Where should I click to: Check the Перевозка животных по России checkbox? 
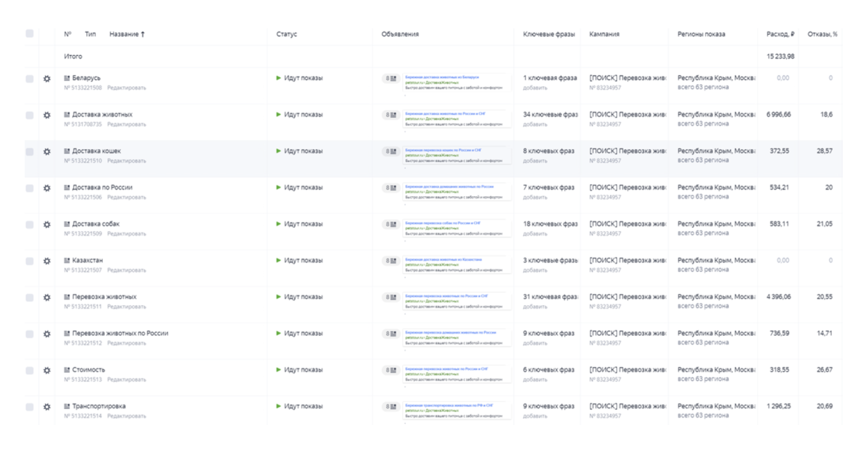click(x=30, y=334)
